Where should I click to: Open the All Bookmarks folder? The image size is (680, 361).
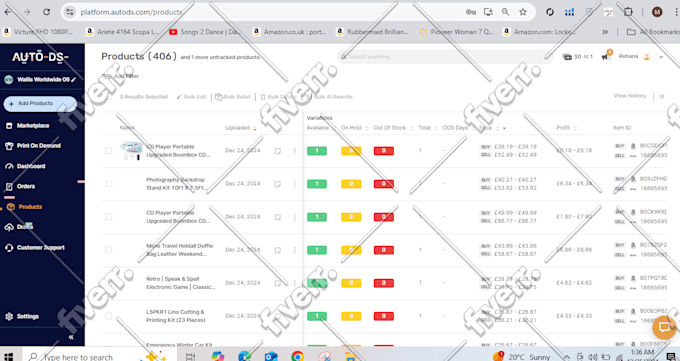point(653,32)
